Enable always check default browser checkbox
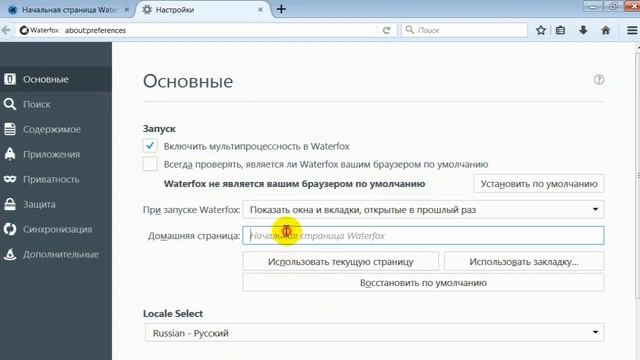The image size is (640, 360). pyautogui.click(x=150, y=164)
